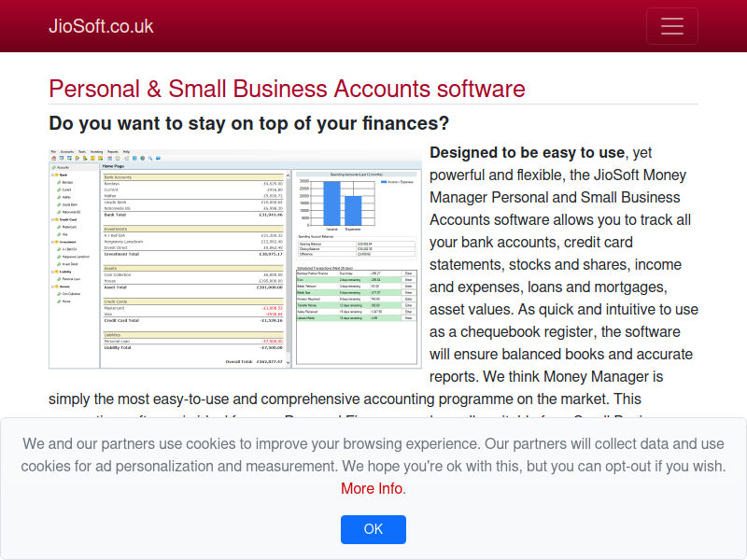The image size is (747, 560).
Task: Click the scroll-up arrow of Home Page panel
Action: pyautogui.click(x=288, y=175)
